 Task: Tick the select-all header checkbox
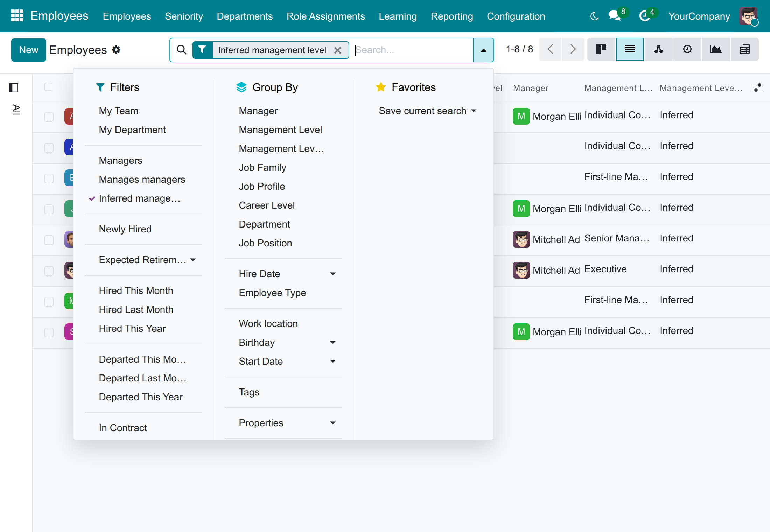point(48,87)
